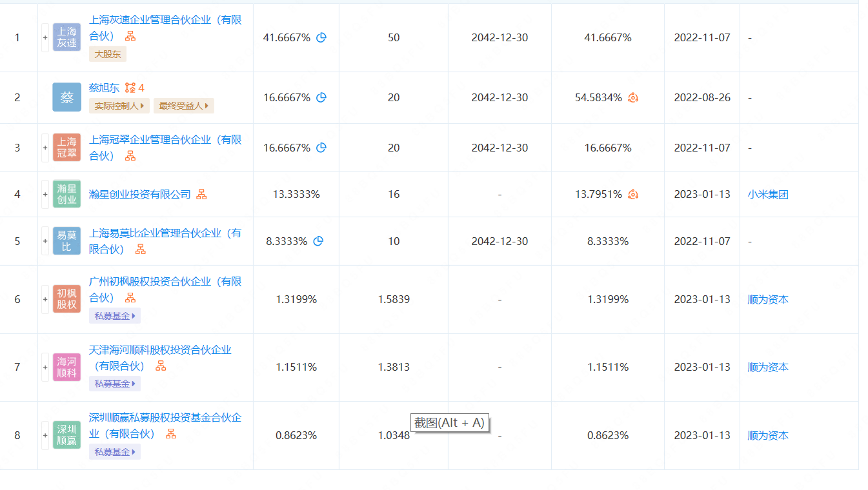Expand row 1 上海灰速 with plus button
This screenshot has width=868, height=490.
click(45, 37)
